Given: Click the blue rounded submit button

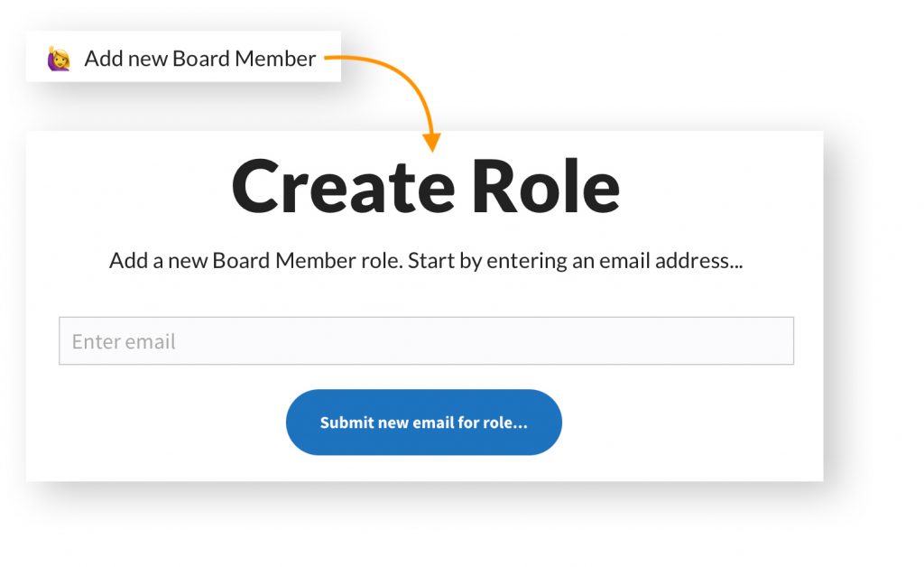Looking at the screenshot, I should (424, 423).
